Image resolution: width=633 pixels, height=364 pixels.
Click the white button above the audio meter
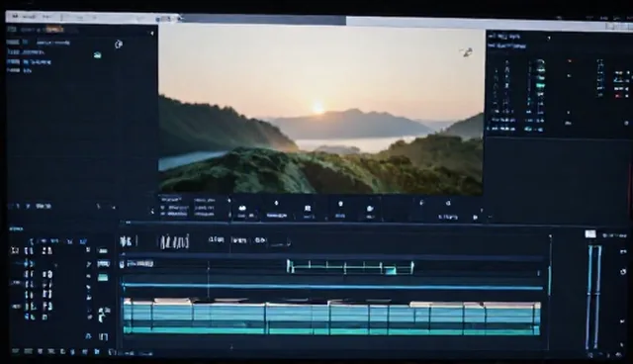coord(590,234)
